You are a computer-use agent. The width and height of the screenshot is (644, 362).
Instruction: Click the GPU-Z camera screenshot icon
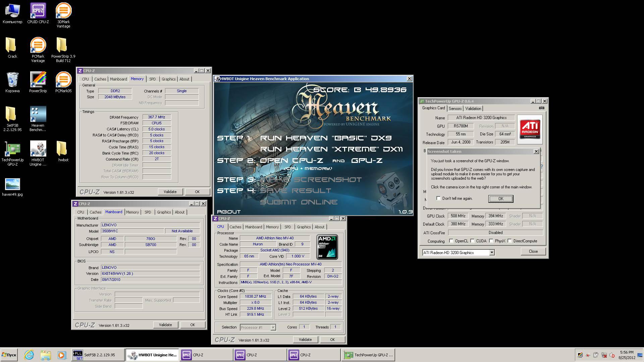pos(541,108)
